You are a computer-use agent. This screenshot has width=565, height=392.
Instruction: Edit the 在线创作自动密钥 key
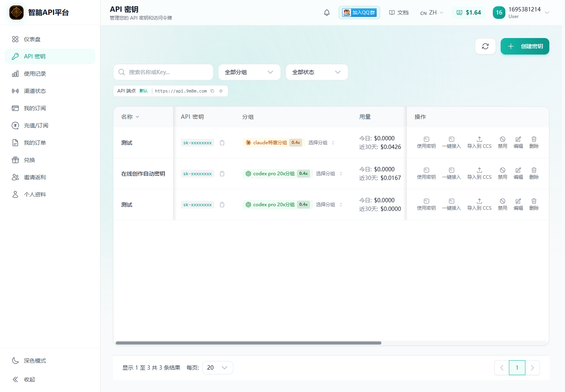click(518, 174)
